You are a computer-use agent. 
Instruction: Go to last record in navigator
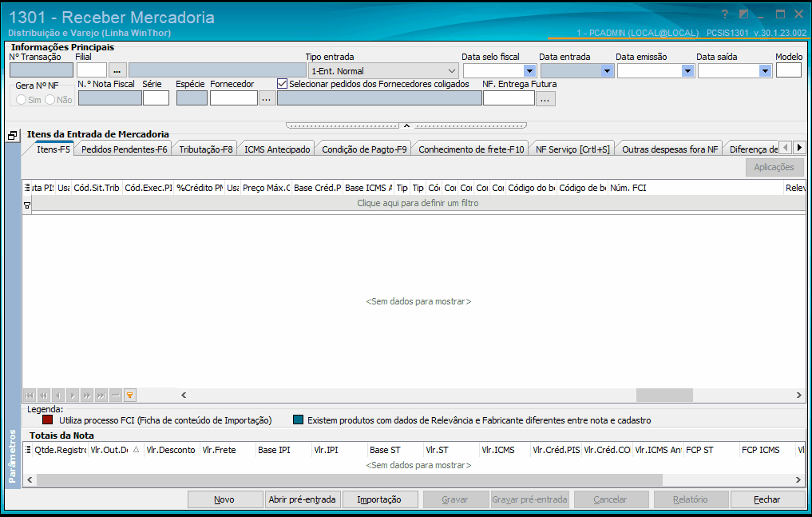(x=101, y=396)
